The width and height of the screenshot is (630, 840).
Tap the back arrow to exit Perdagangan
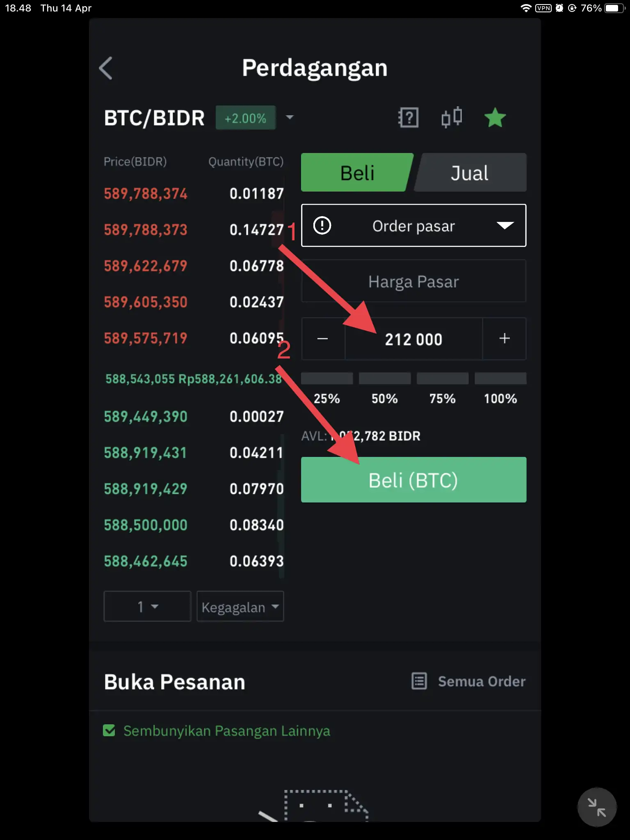click(x=106, y=68)
